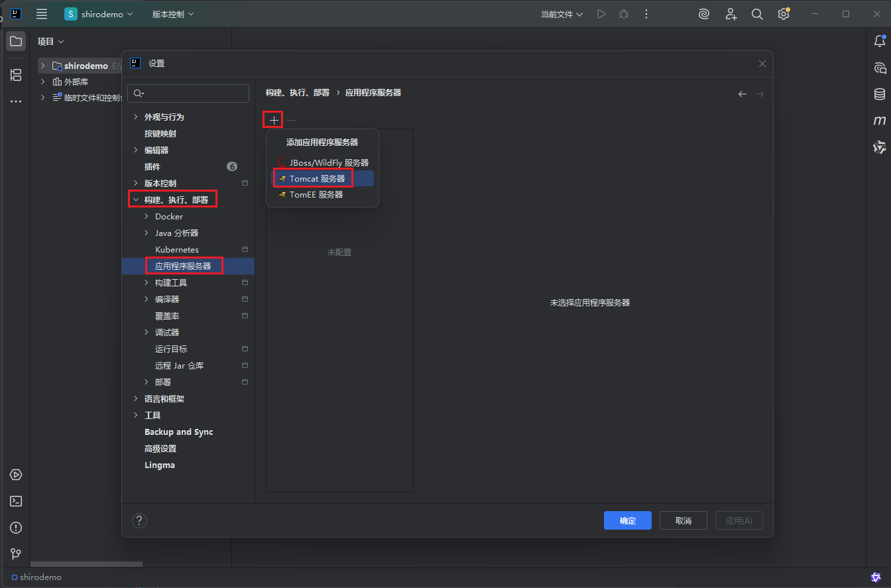Open the Problems tool window icon
This screenshot has width=891, height=588.
(x=16, y=528)
